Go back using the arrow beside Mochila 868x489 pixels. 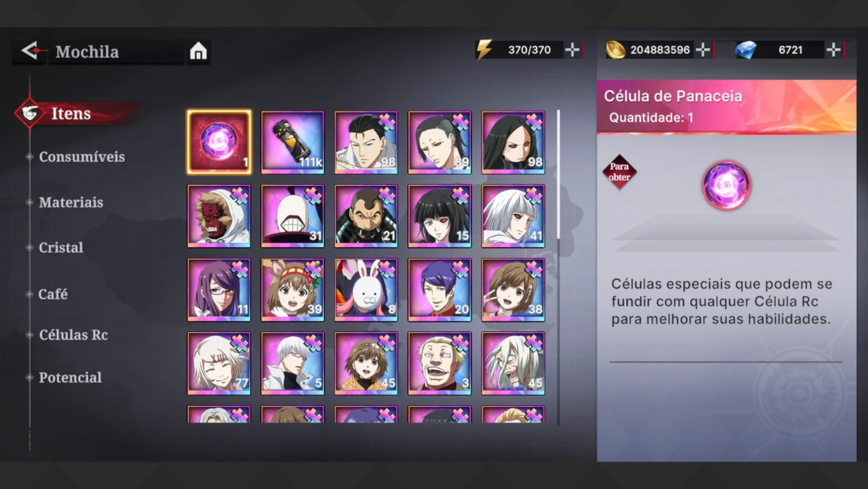point(29,52)
